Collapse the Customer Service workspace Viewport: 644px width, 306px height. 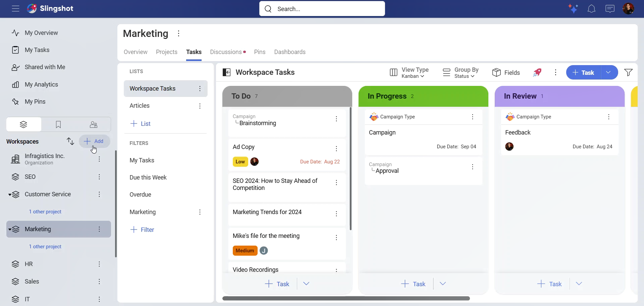point(10,195)
